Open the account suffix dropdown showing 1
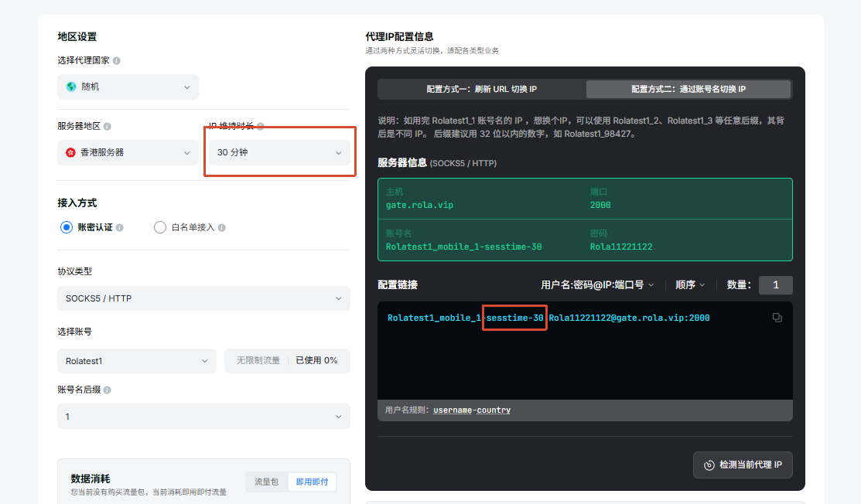 tap(203, 417)
